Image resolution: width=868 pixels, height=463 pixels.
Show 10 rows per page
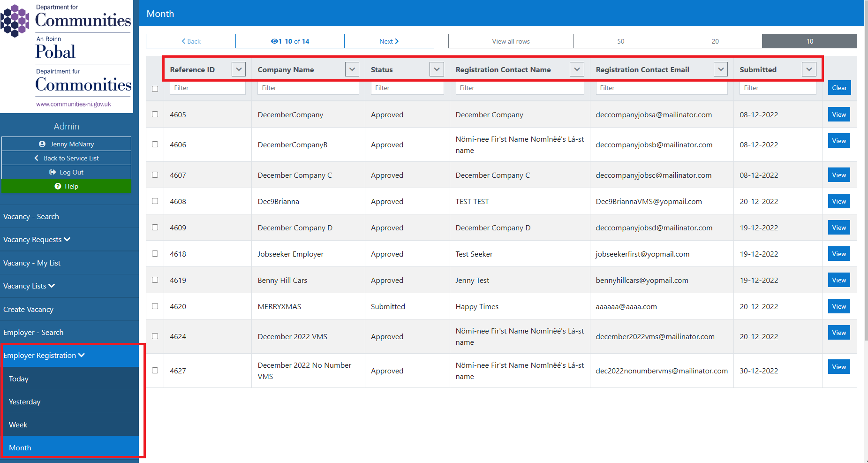810,41
